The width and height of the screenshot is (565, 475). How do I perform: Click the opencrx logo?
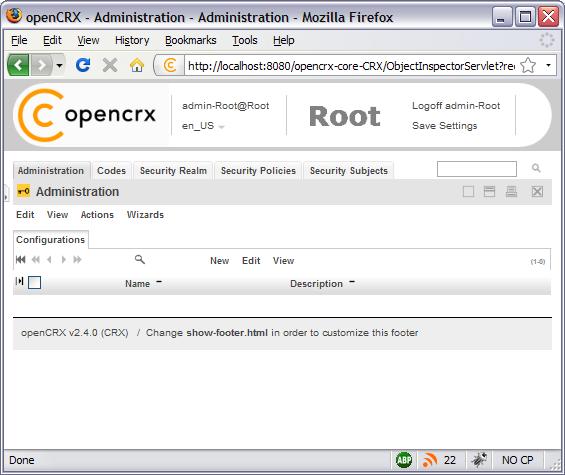pos(87,115)
